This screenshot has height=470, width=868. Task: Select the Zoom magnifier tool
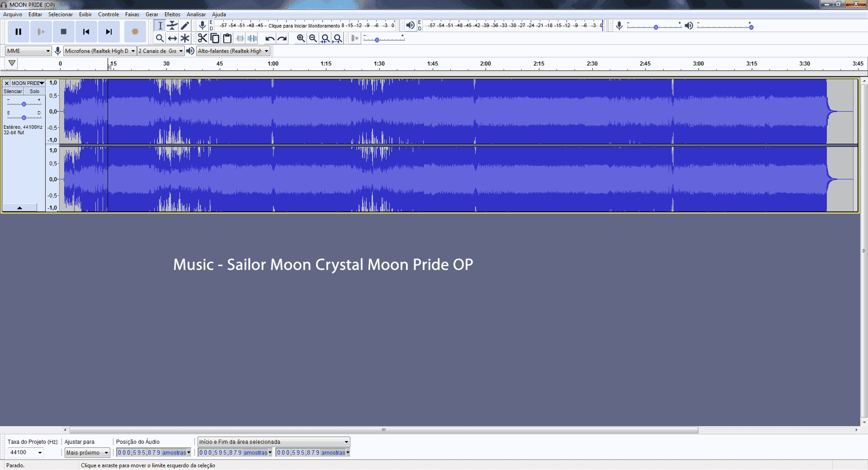[x=160, y=38]
